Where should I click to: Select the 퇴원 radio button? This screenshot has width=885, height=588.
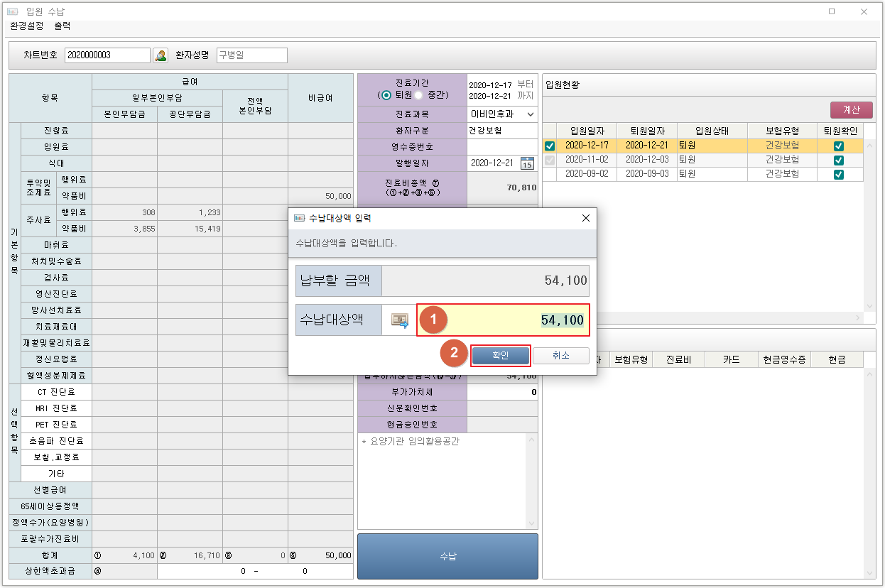386,95
